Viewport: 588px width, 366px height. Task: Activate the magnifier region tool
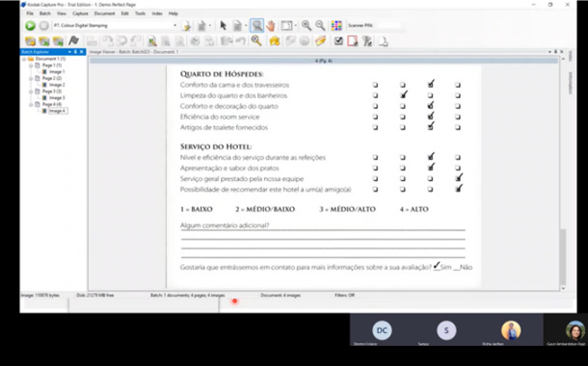[256, 25]
